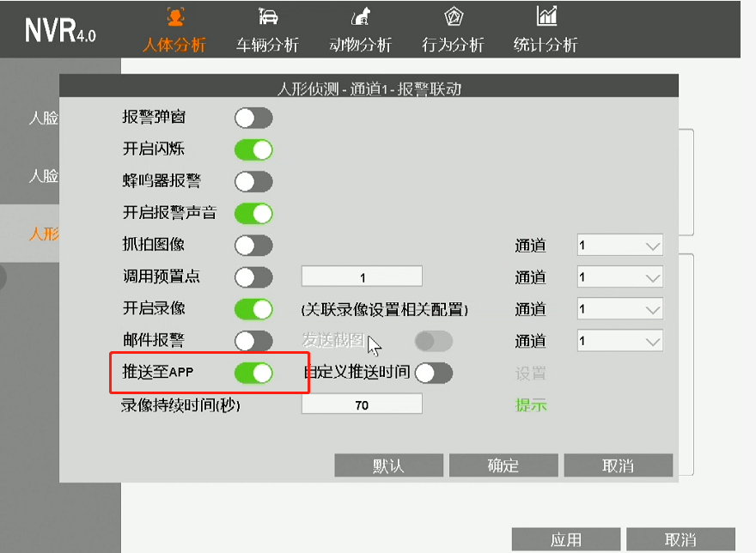
Task: Open the 开启录像 channel dropdown
Action: [x=619, y=309]
